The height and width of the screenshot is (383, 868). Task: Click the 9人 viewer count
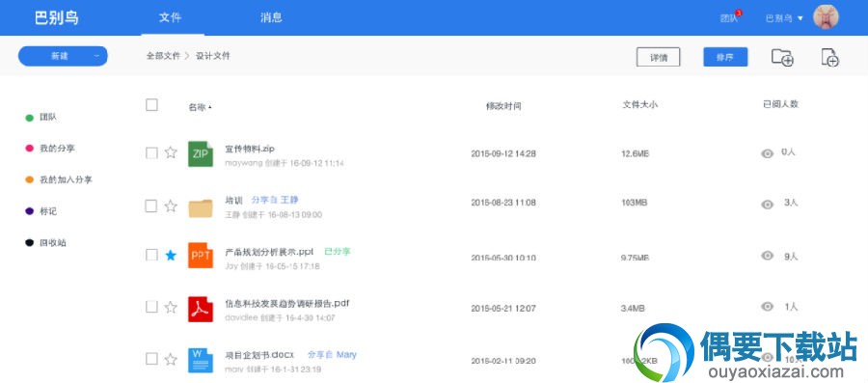(791, 257)
